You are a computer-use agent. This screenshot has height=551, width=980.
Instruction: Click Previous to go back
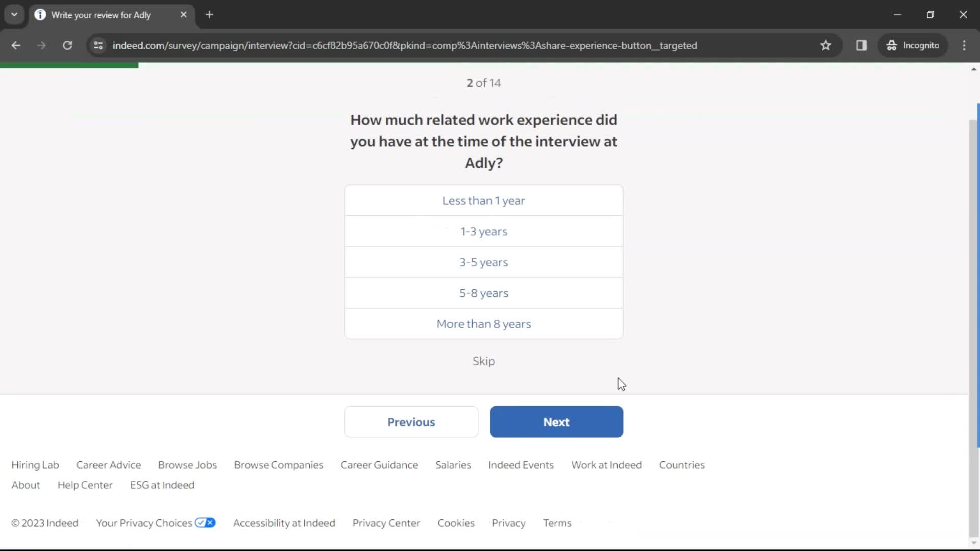pyautogui.click(x=411, y=422)
